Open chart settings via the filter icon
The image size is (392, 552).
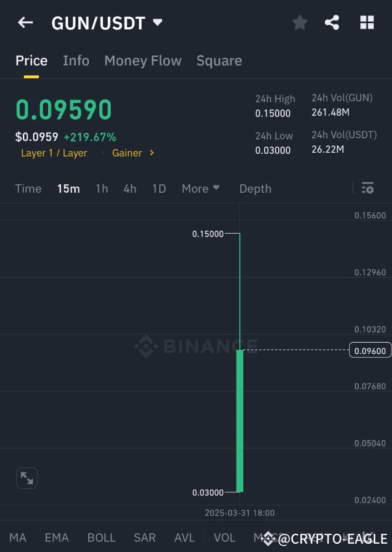[x=368, y=188]
